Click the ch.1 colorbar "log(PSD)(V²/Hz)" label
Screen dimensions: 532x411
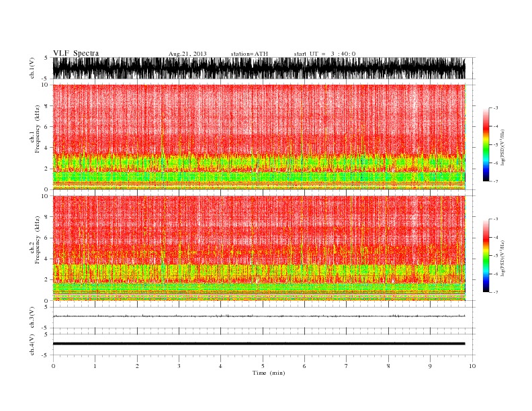point(502,147)
